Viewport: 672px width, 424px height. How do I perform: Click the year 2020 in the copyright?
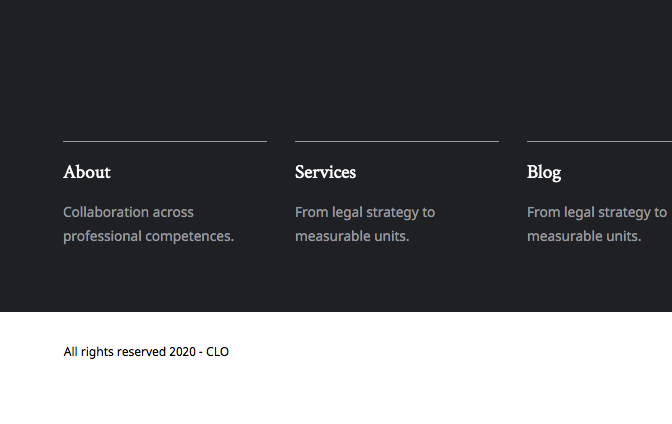tap(182, 352)
